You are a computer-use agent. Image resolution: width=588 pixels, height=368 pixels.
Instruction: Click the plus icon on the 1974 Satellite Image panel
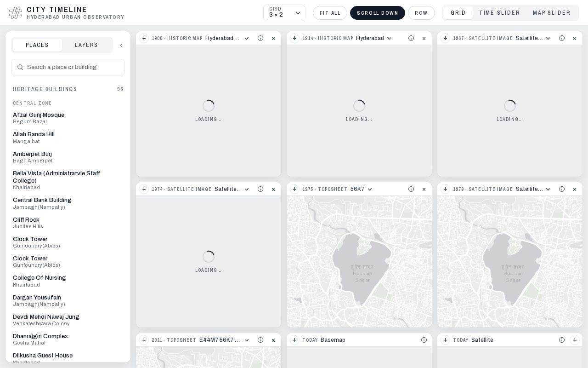(x=144, y=189)
